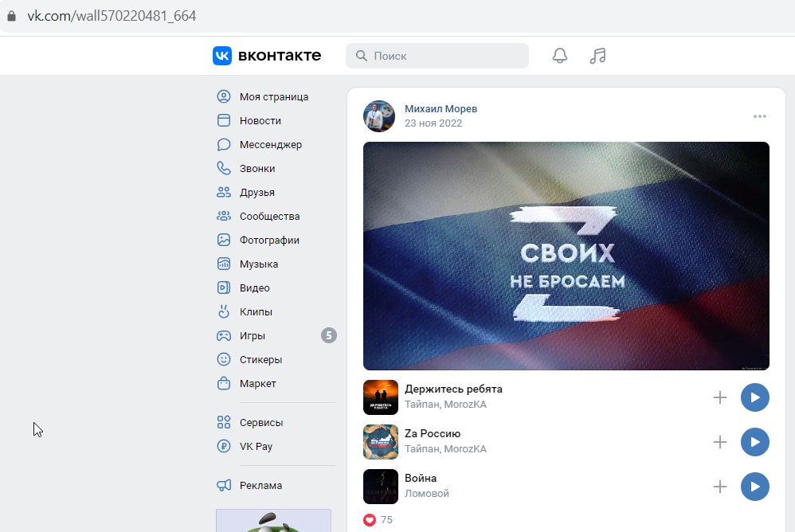Click Zа Россию album cover
The height and width of the screenshot is (532, 795).
[x=380, y=442]
